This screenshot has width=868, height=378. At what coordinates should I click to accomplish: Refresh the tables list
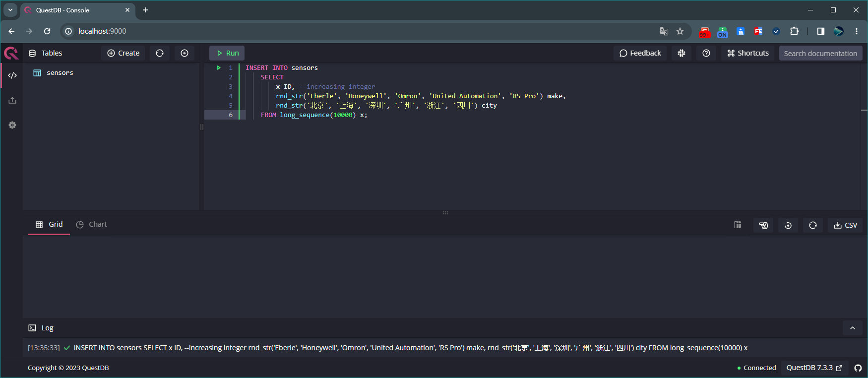tap(160, 53)
